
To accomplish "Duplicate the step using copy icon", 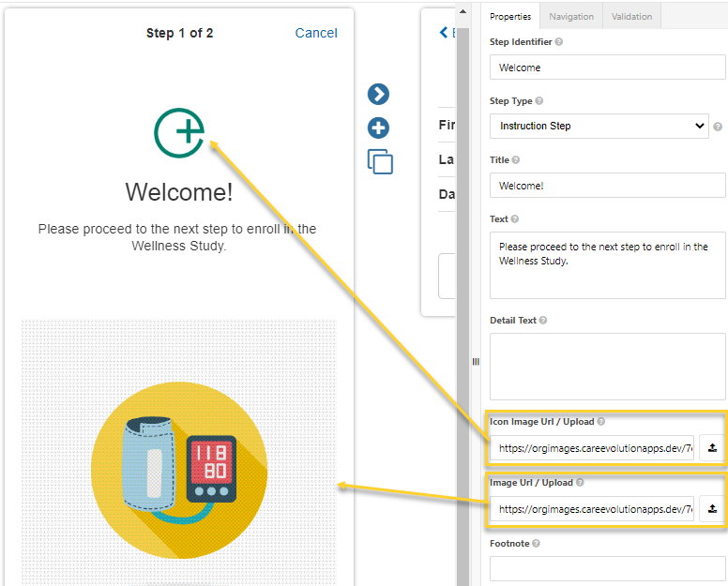I will 380,161.
